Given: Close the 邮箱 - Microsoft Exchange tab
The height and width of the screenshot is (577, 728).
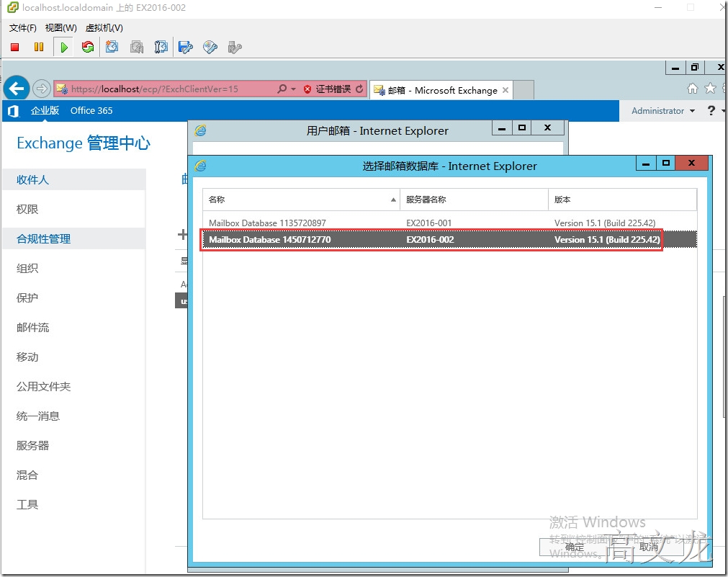Looking at the screenshot, I should tap(505, 90).
